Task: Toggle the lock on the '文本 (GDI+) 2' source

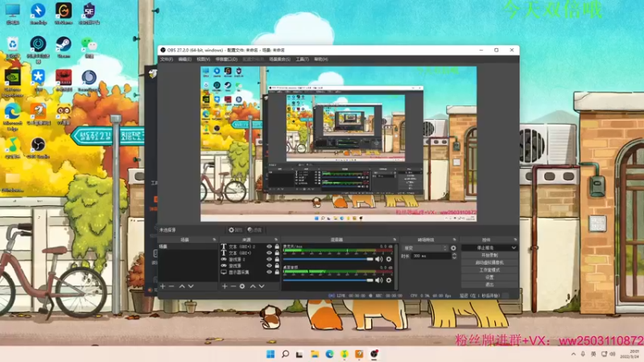Action: [277, 247]
